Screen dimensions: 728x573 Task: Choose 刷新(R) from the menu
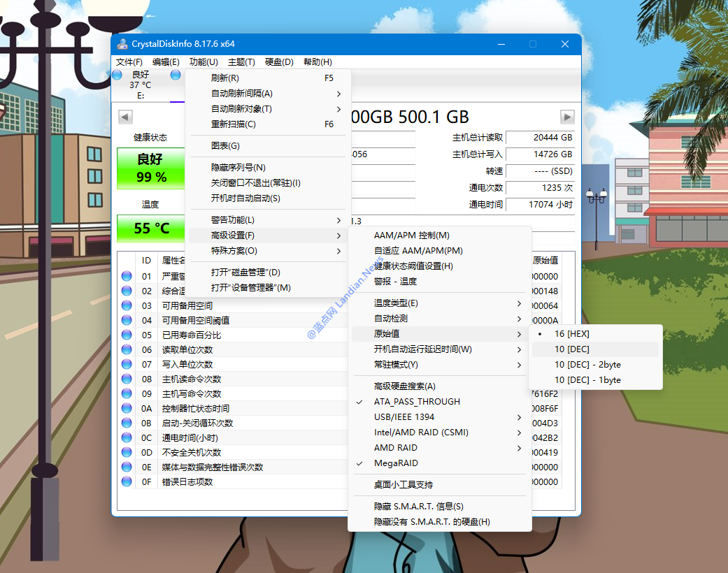point(268,78)
